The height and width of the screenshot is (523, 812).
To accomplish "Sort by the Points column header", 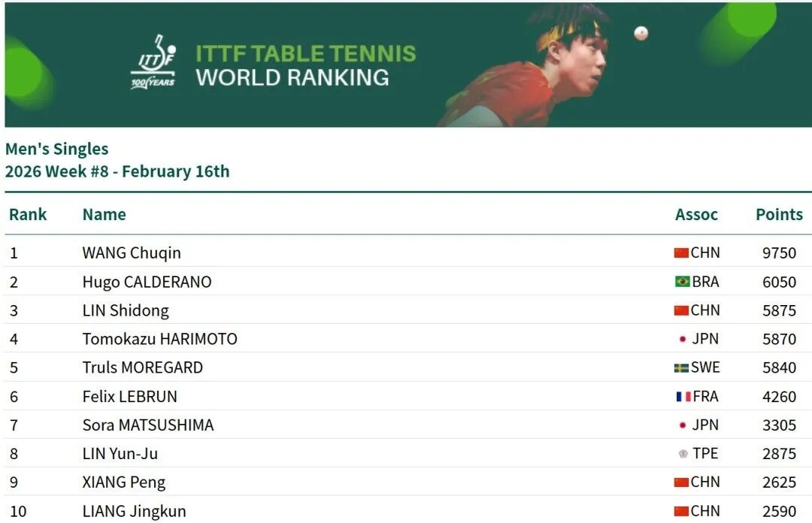I will pos(779,214).
